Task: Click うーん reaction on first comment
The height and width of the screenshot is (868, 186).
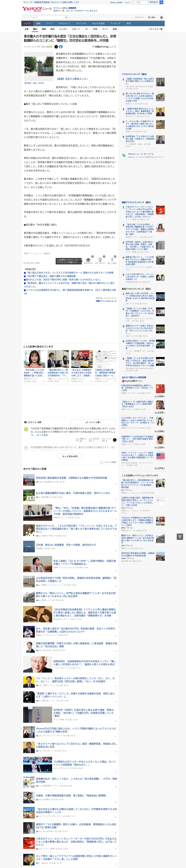Action: [104, 440]
